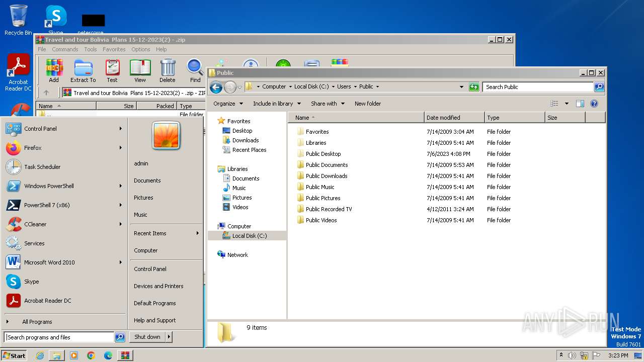Open the Favorites menu in WinRAR
Viewport: 644px width, 362px height.
click(114, 49)
